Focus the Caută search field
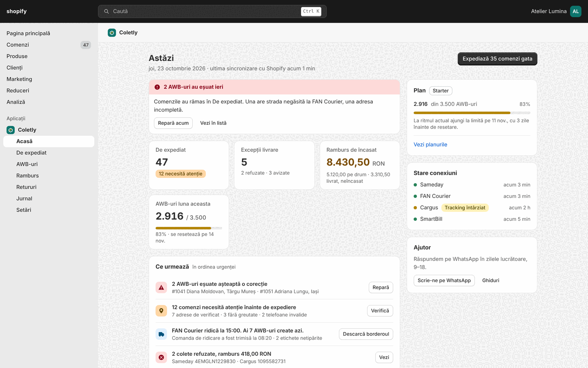This screenshot has width=588, height=368. (212, 11)
